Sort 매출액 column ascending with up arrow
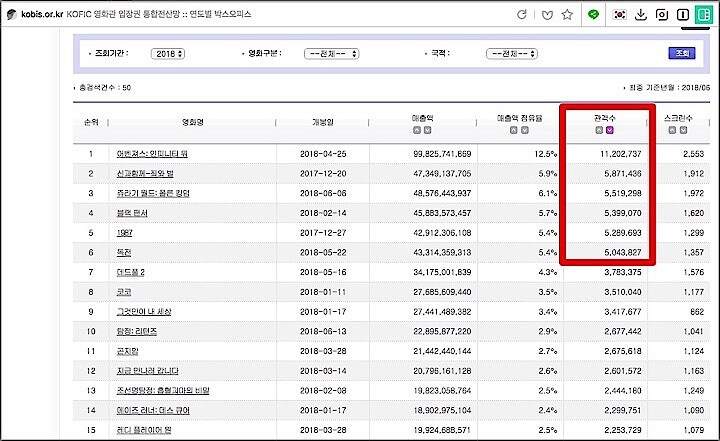This screenshot has height=441, width=720. (415, 131)
